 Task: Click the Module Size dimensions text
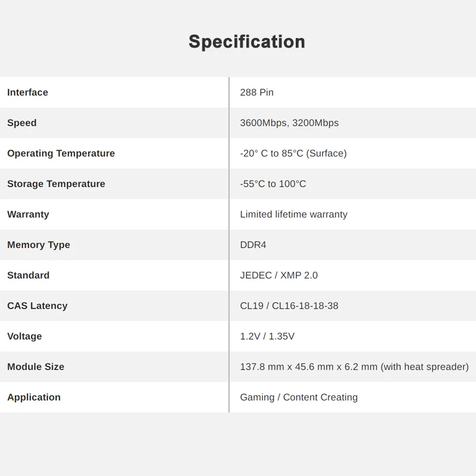coord(354,367)
